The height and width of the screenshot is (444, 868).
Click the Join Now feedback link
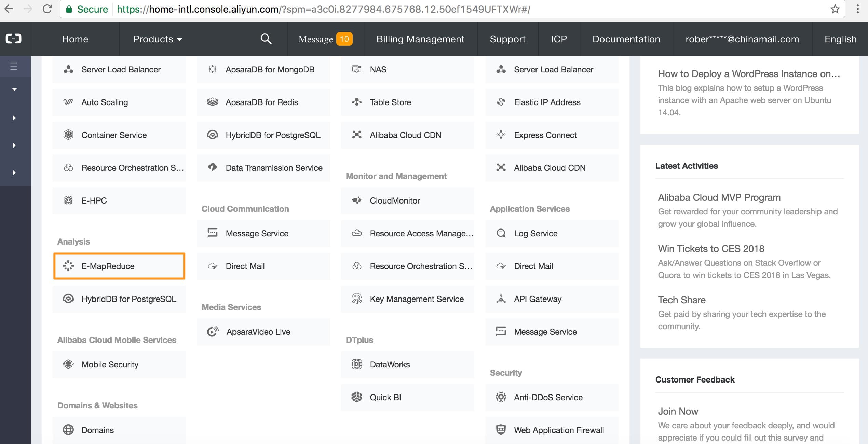pyautogui.click(x=678, y=411)
